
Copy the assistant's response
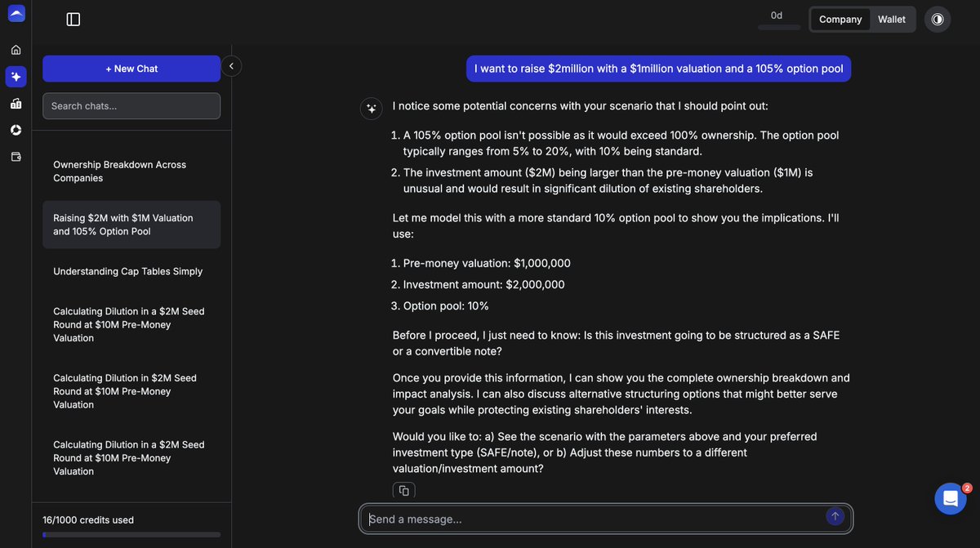(x=403, y=490)
